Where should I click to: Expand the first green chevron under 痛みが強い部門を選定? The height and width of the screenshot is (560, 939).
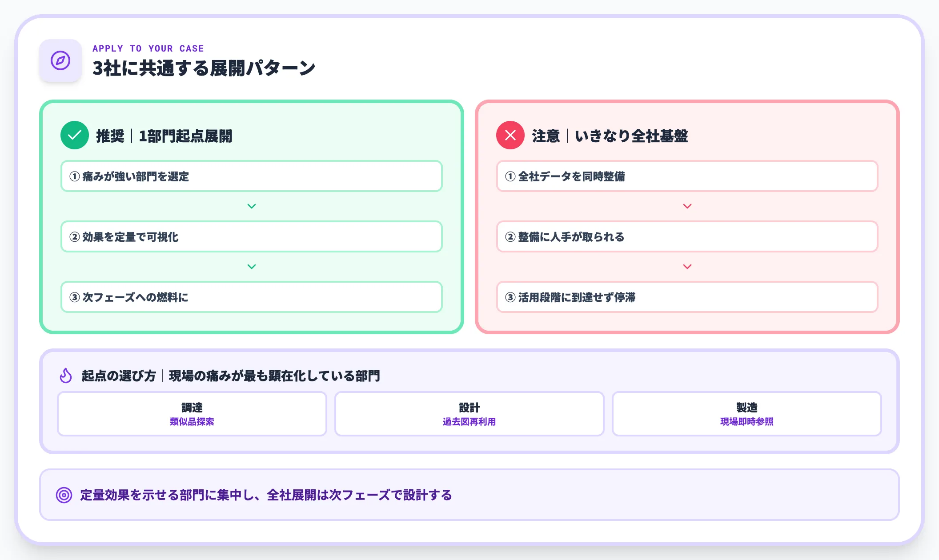[x=252, y=206]
